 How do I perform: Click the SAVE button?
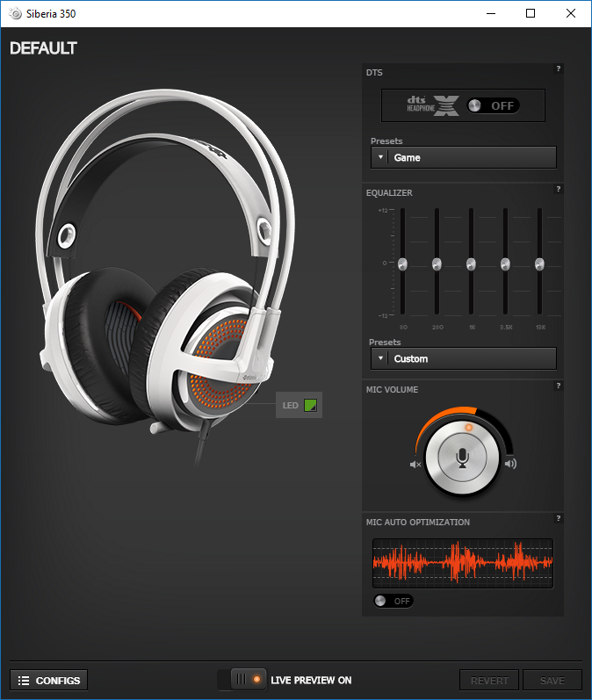click(x=552, y=681)
